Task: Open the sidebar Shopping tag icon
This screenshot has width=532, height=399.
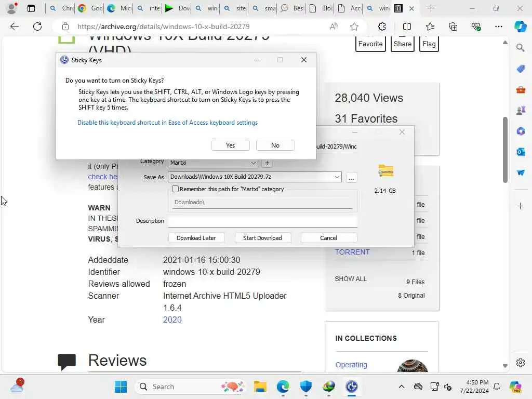Action: coord(521,69)
